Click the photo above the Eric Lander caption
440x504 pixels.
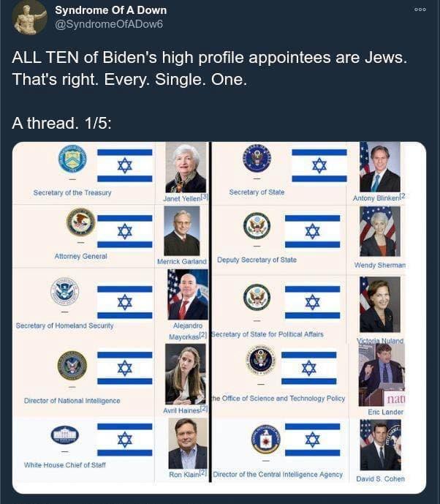point(381,375)
